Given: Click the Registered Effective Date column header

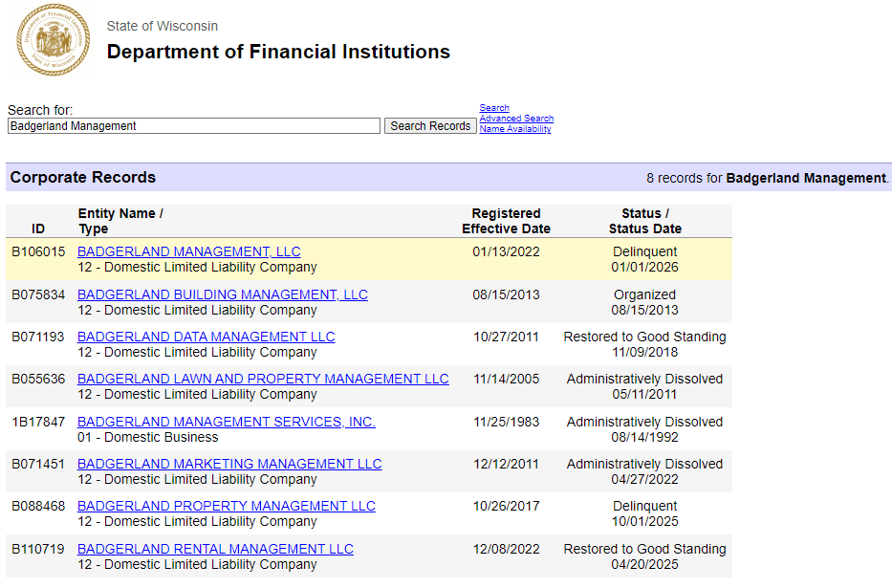Looking at the screenshot, I should (x=506, y=221).
